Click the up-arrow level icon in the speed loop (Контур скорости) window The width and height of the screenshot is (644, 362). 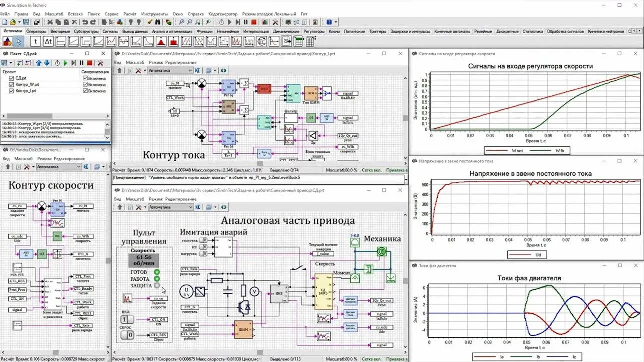7,166
